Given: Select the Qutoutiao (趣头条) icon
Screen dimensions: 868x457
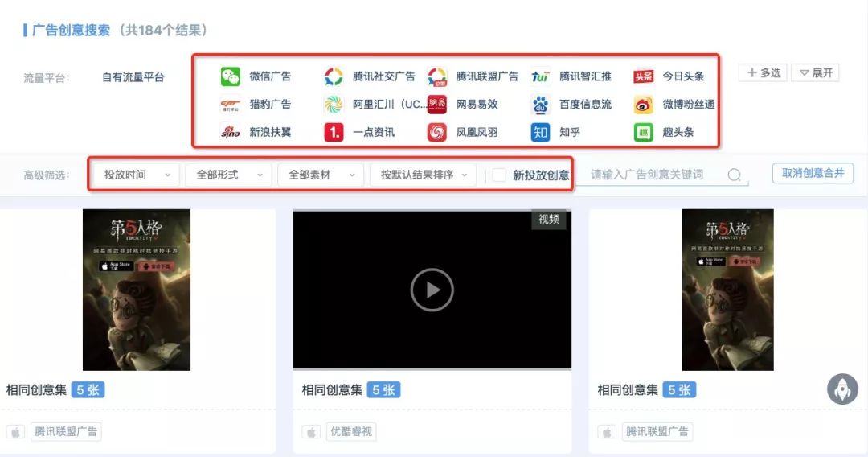Looking at the screenshot, I should 643,133.
